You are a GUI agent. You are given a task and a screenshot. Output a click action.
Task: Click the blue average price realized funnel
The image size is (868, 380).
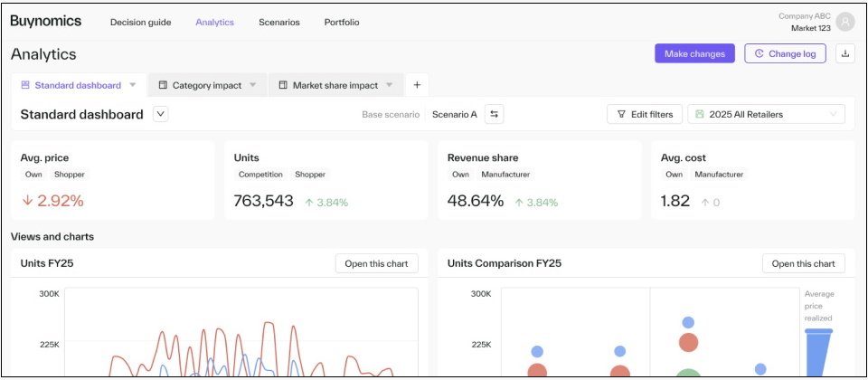click(x=818, y=352)
